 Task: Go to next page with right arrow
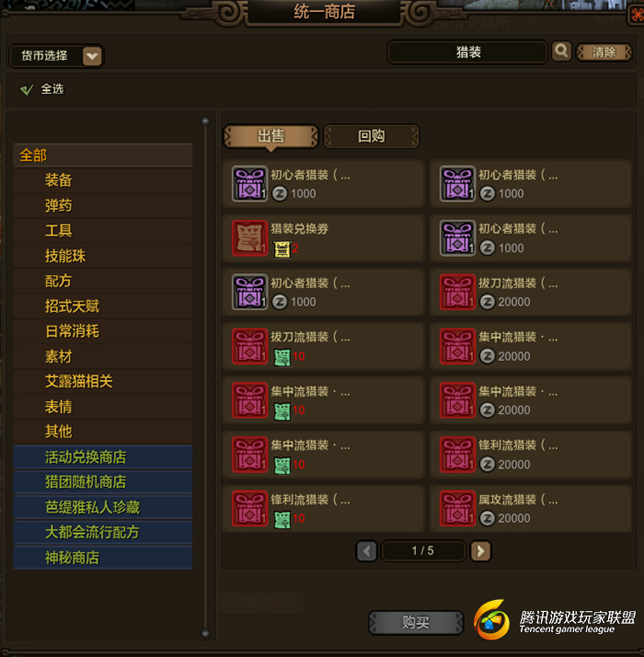point(480,550)
